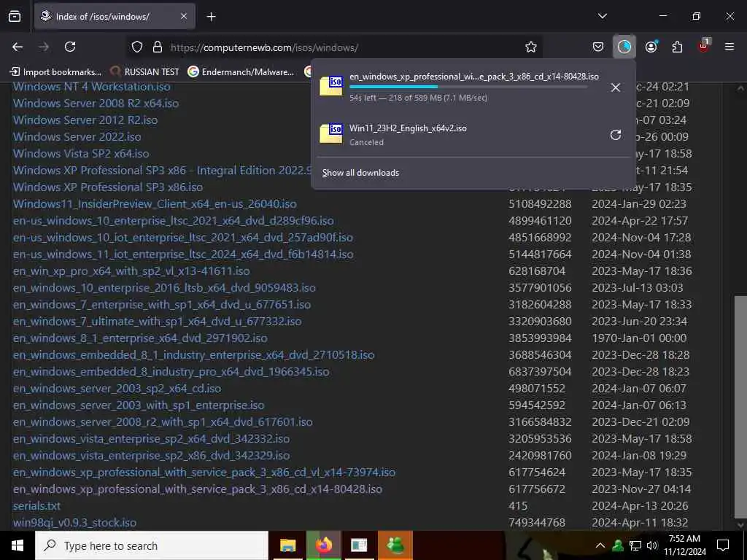Select canceled Win11_23H2_English_x64v2.iso entry

[457, 134]
